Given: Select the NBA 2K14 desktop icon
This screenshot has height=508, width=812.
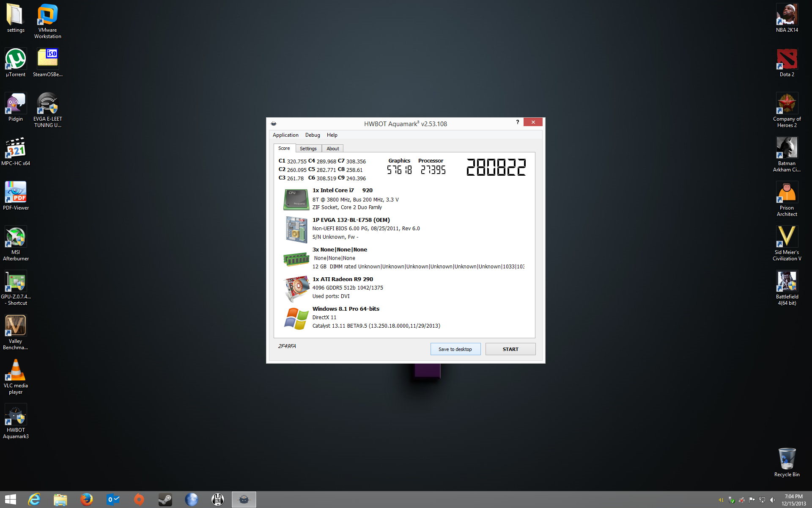Looking at the screenshot, I should click(787, 18).
